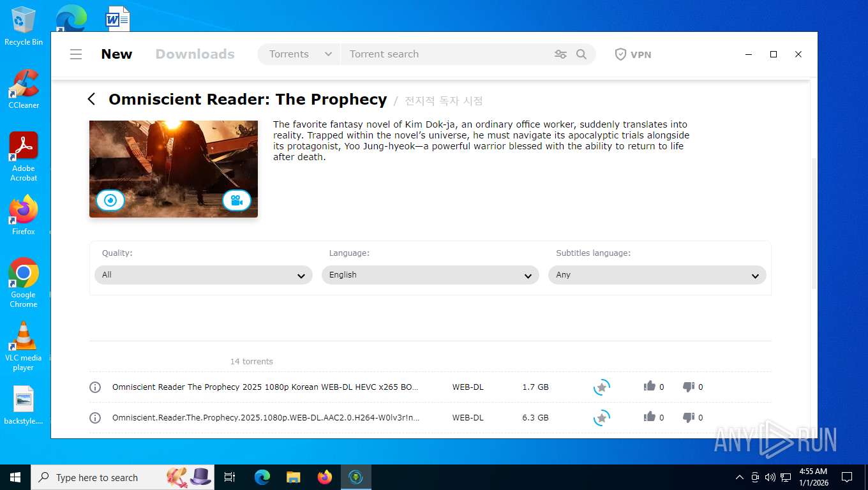Open the notifications center
This screenshot has width=868, height=490.
(847, 477)
